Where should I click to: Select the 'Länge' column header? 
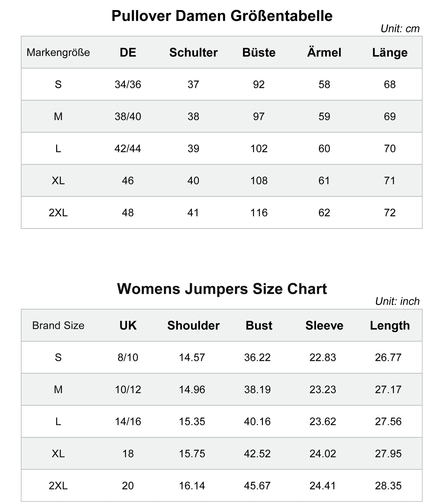[x=390, y=52]
